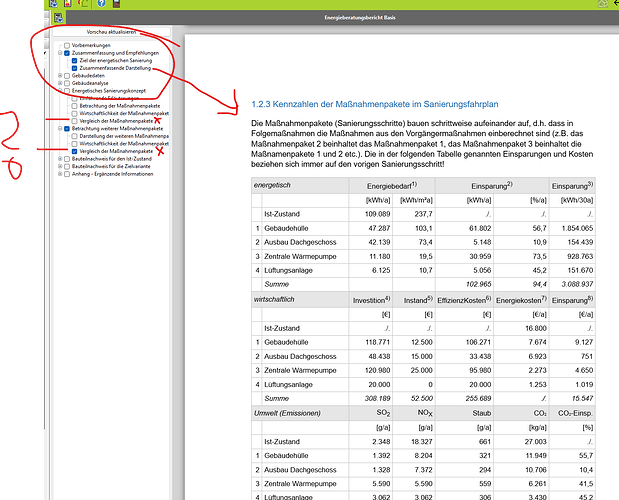Expand the Gebäudedaten tree node
Screen dimensions: 619x500
click(x=60, y=76)
